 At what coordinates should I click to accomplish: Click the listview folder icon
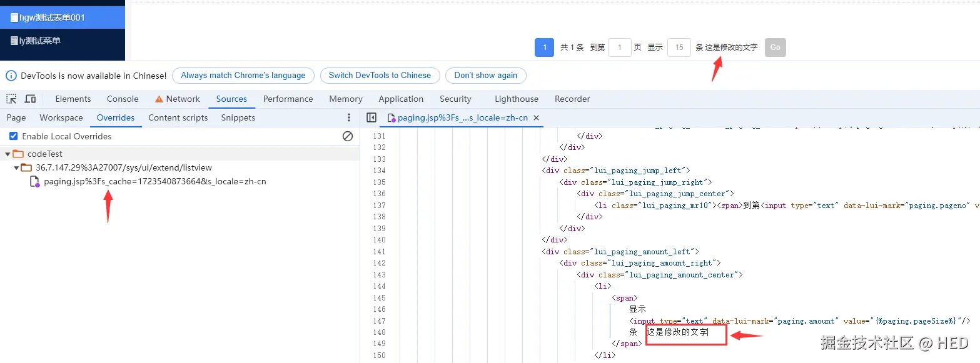pyautogui.click(x=26, y=167)
